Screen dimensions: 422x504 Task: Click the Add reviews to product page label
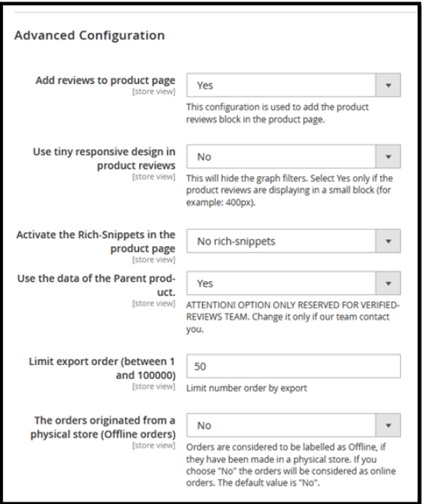(105, 80)
